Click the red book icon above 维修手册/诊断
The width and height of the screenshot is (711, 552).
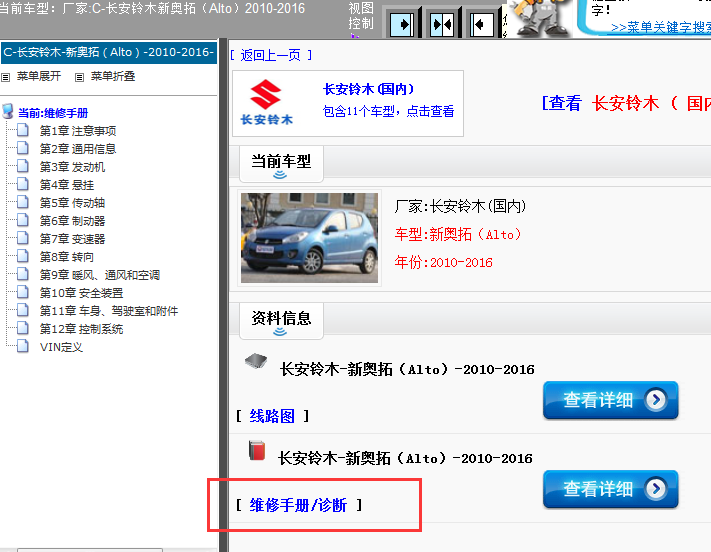pos(257,450)
